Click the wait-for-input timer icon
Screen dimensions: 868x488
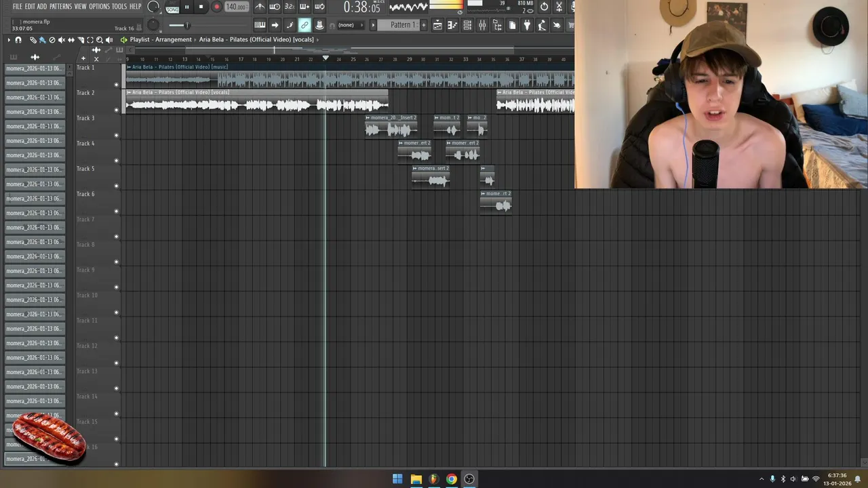click(x=275, y=7)
